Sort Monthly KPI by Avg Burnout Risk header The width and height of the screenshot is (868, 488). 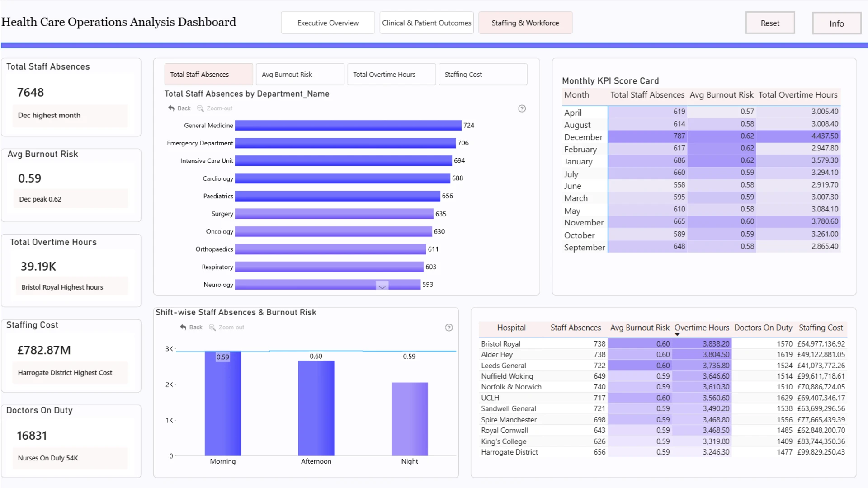722,95
